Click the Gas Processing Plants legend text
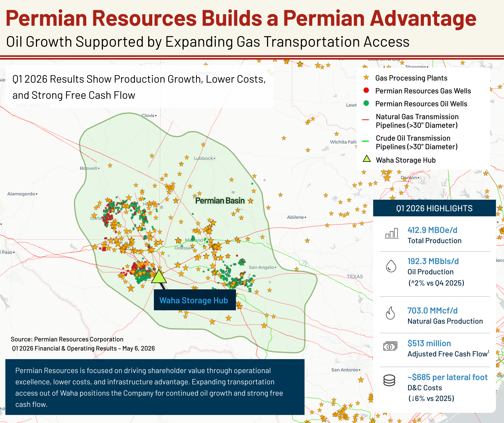The height and width of the screenshot is (423, 504). (411, 78)
